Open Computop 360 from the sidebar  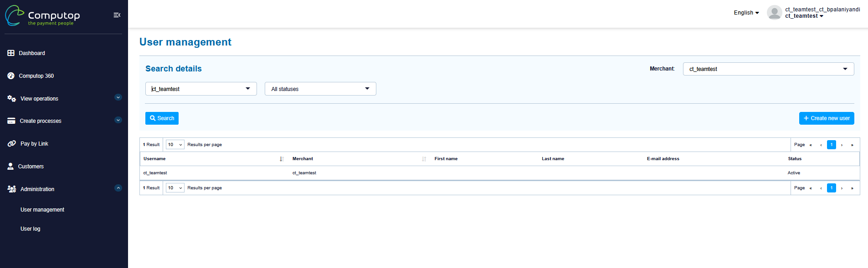[36, 76]
